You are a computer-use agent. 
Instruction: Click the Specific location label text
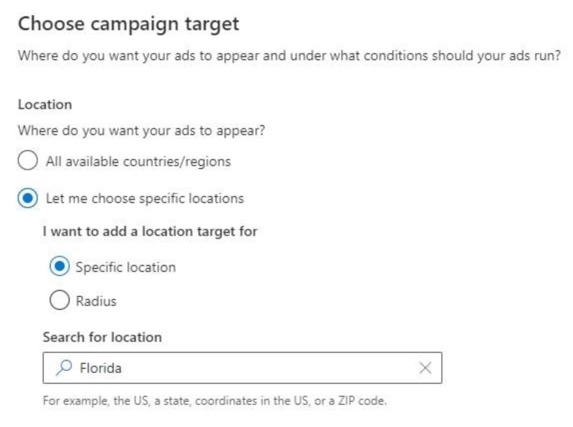click(126, 267)
